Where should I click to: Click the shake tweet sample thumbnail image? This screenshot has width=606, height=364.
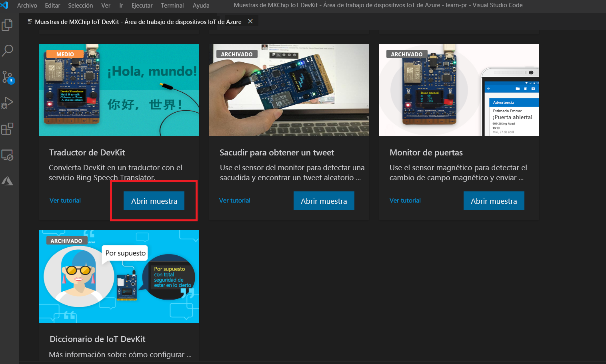tap(289, 90)
